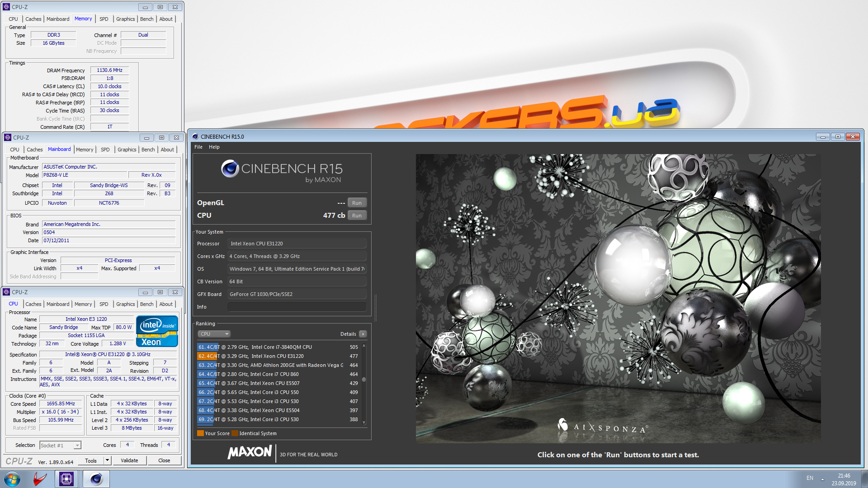Screen dimensions: 868x488
Task: Open the Ranking CPU dropdown
Action: pyautogui.click(x=214, y=334)
